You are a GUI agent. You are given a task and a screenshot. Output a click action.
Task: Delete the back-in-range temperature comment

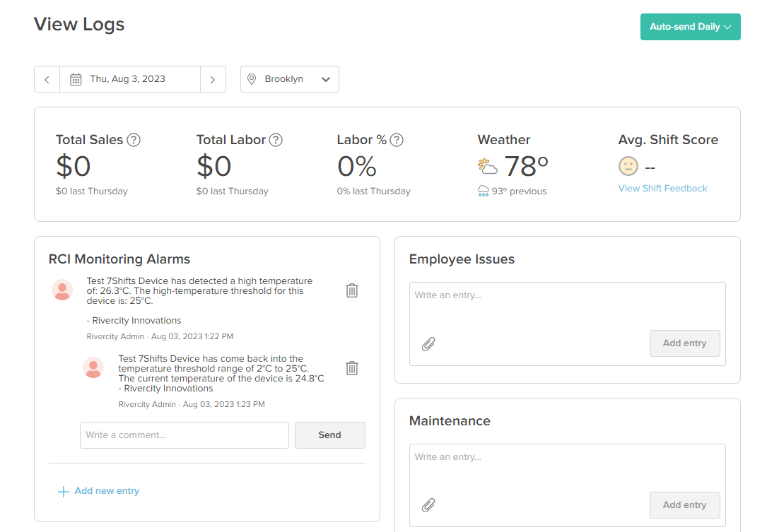(352, 368)
